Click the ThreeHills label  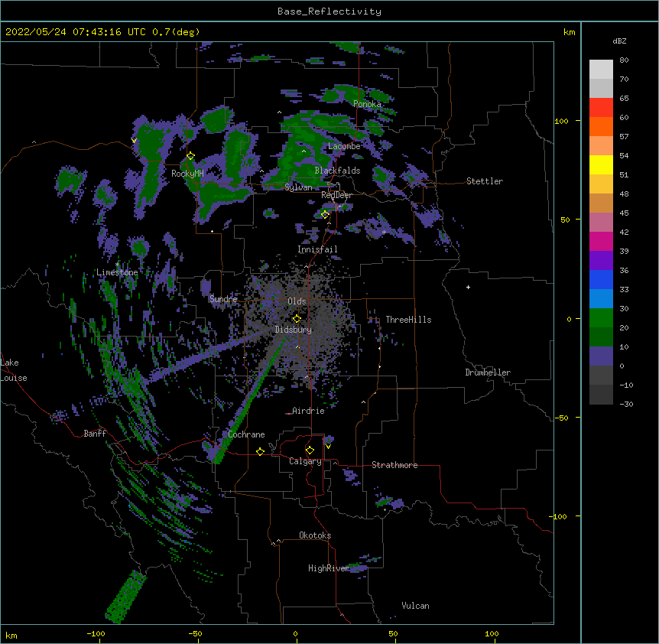[408, 320]
